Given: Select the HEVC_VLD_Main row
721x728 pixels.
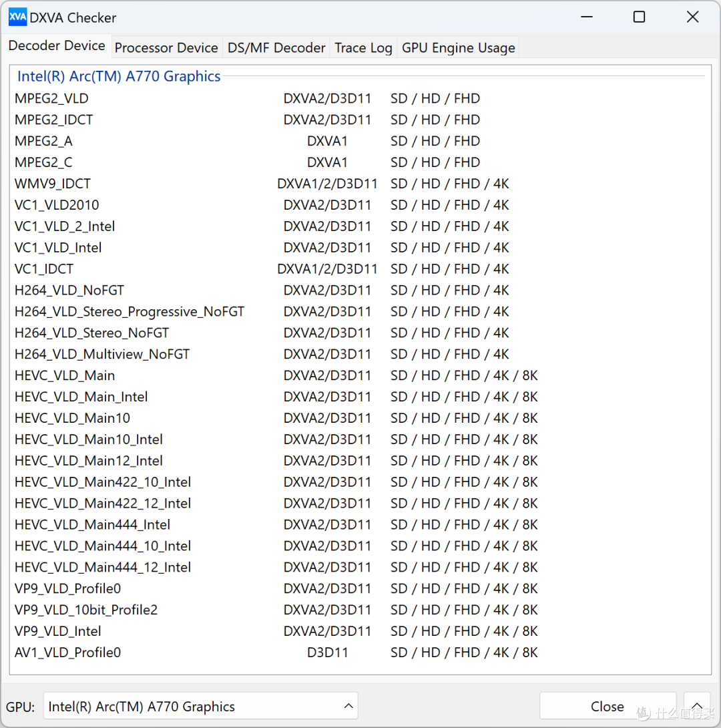Looking at the screenshot, I should point(360,375).
